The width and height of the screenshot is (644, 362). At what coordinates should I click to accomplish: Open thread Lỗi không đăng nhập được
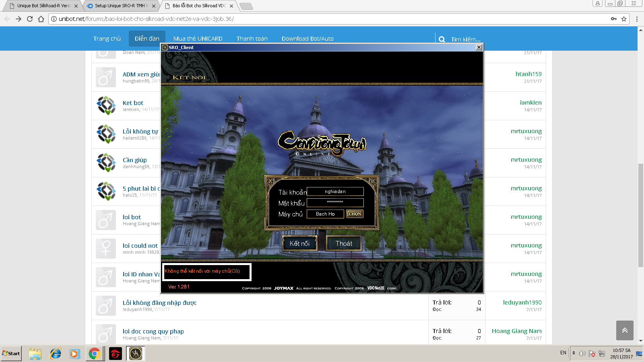coord(159,303)
